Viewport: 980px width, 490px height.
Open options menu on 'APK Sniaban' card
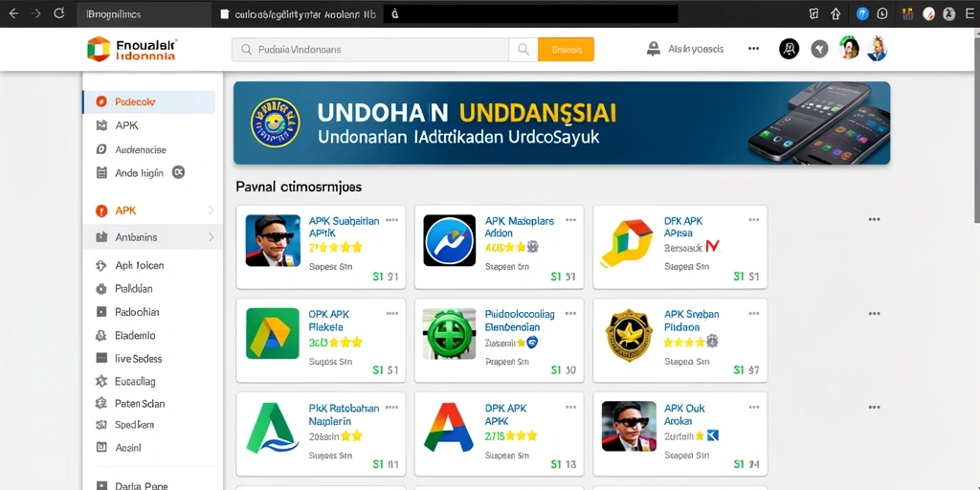[754, 313]
